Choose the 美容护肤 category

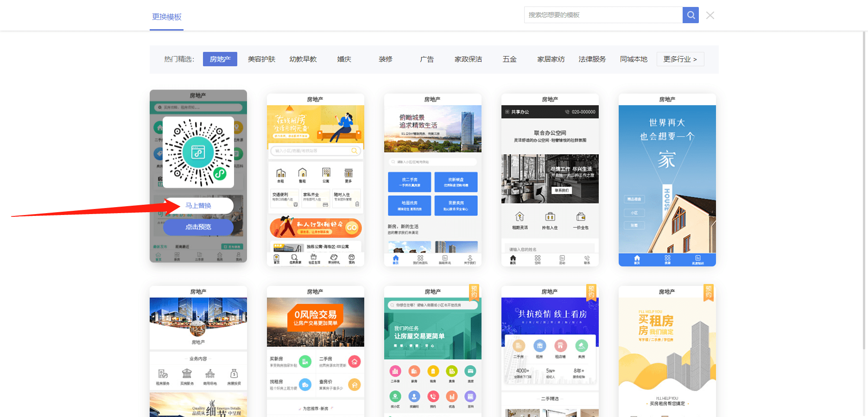point(261,59)
